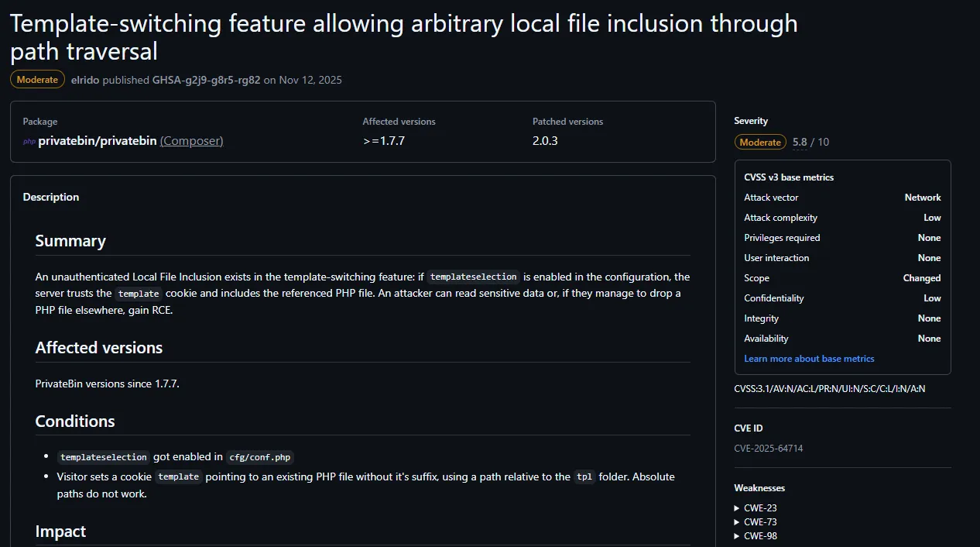Click the Nov 12, 2025 publish date
This screenshot has height=547, width=980.
coord(310,80)
